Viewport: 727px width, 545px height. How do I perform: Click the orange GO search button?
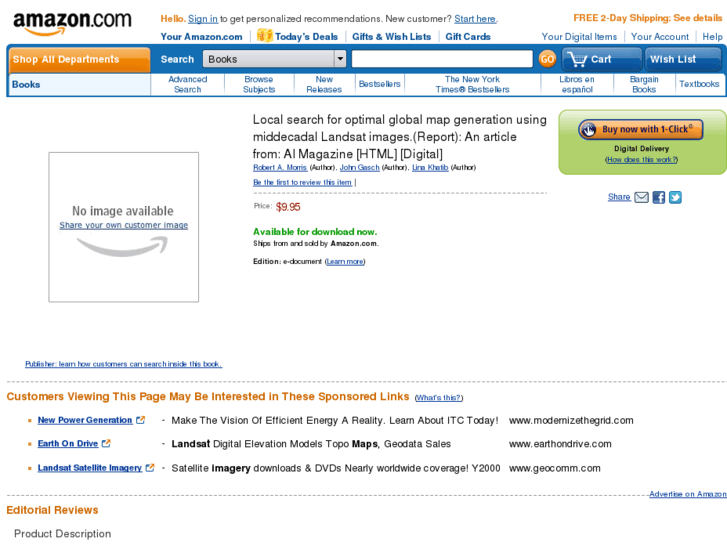pos(547,59)
